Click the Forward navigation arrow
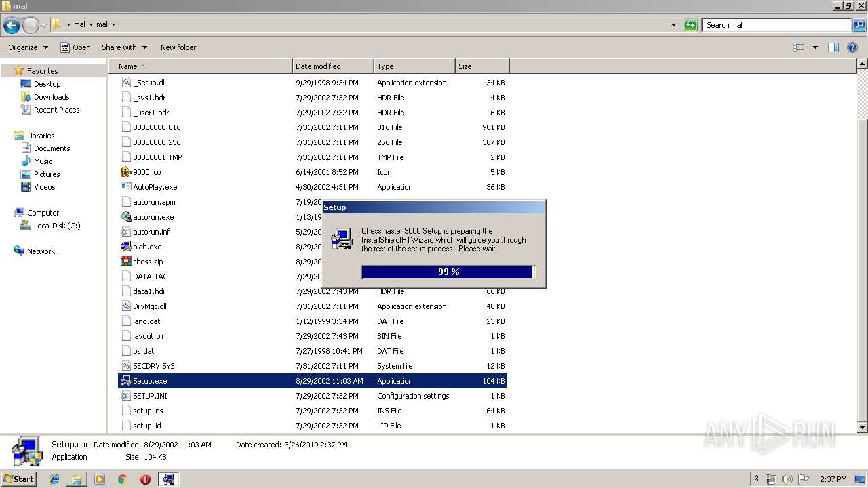Screen dimensions: 868x488 tap(31, 26)
